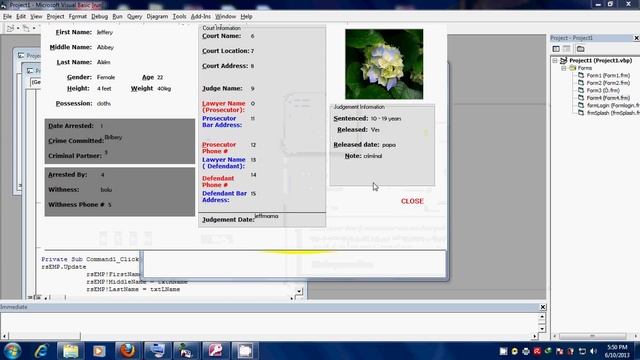Image resolution: width=640 pixels, height=360 pixels.
Task: Click code line rsEMP.Update
Action: [x=64, y=267]
